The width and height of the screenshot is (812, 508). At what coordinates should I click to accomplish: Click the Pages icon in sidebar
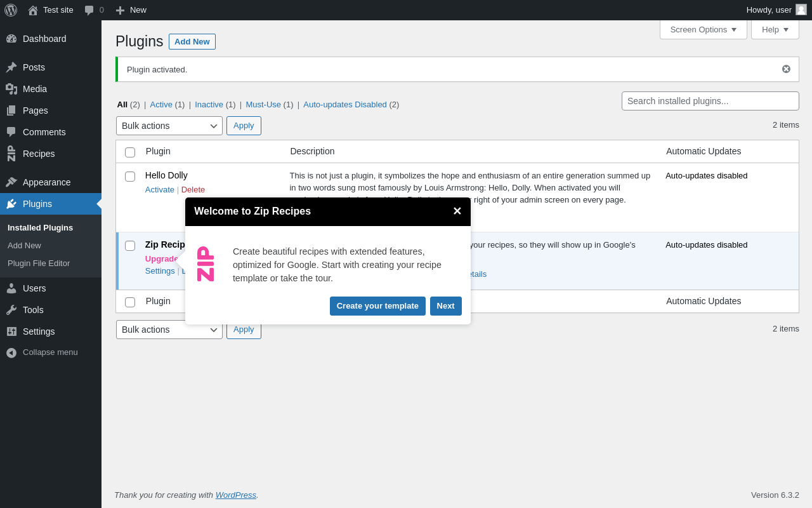[x=11, y=110]
